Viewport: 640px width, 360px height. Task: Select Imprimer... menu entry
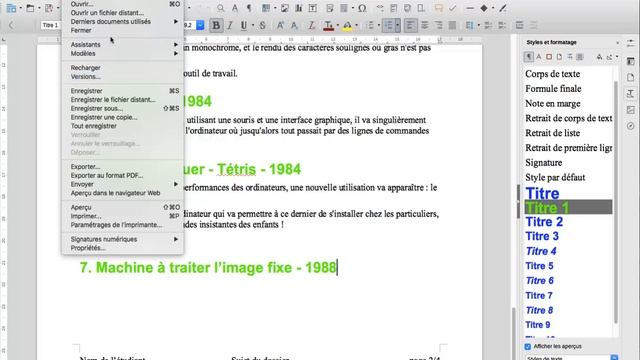pos(122,216)
